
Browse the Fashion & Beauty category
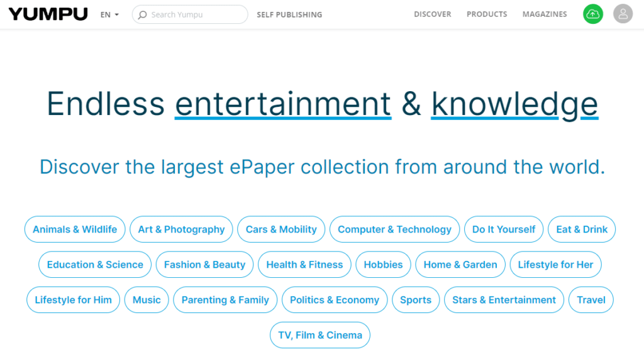tap(204, 265)
